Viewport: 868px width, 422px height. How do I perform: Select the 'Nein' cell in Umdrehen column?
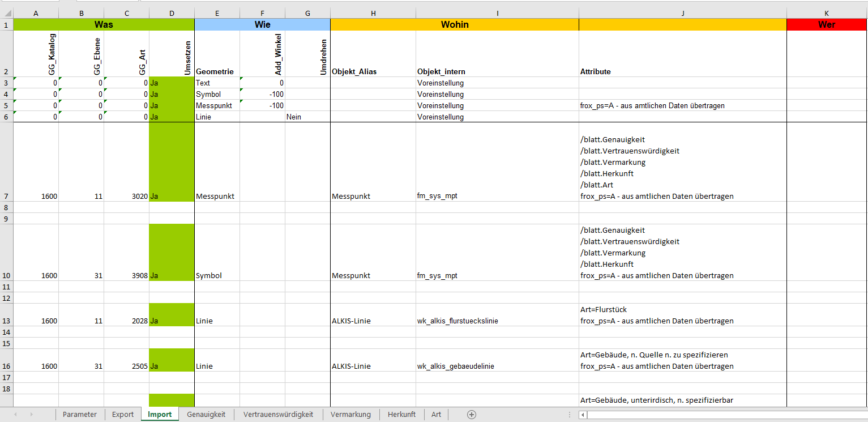click(307, 117)
